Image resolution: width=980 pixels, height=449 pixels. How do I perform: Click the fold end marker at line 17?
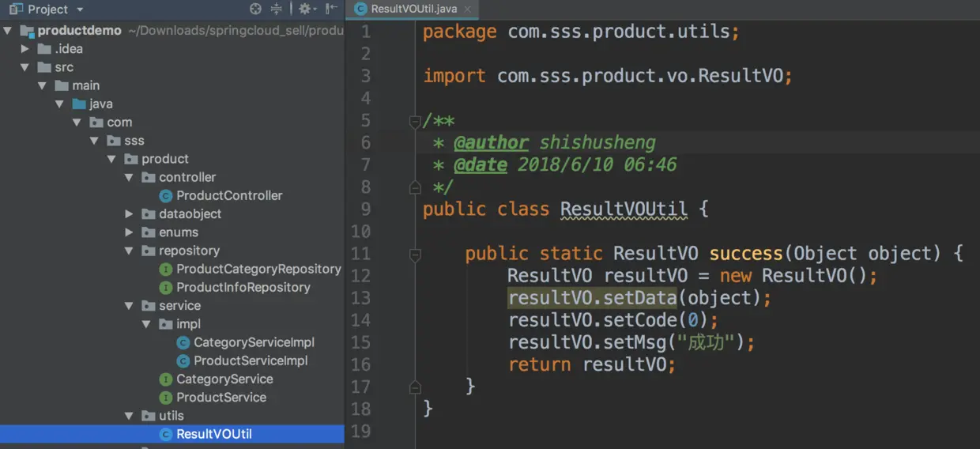point(415,387)
